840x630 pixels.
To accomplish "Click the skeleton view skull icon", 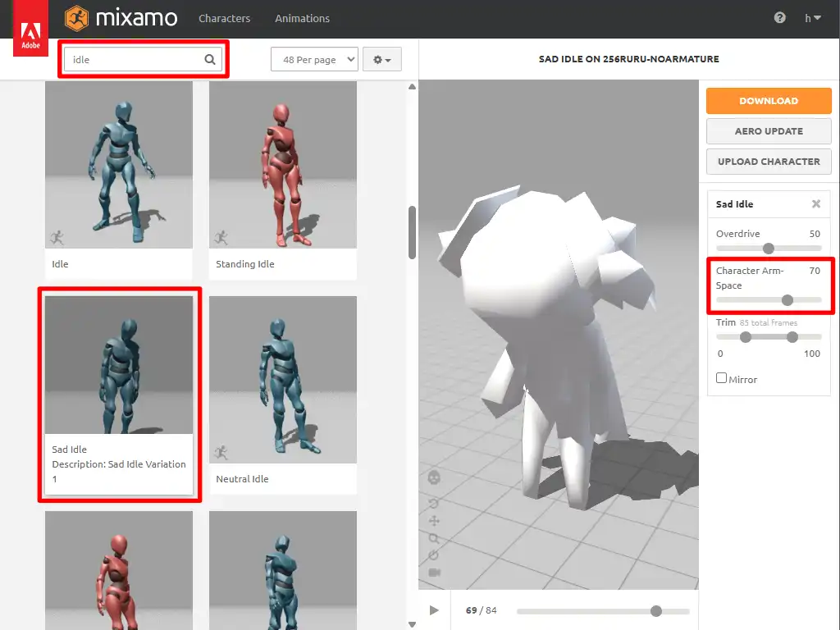I will tap(434, 477).
